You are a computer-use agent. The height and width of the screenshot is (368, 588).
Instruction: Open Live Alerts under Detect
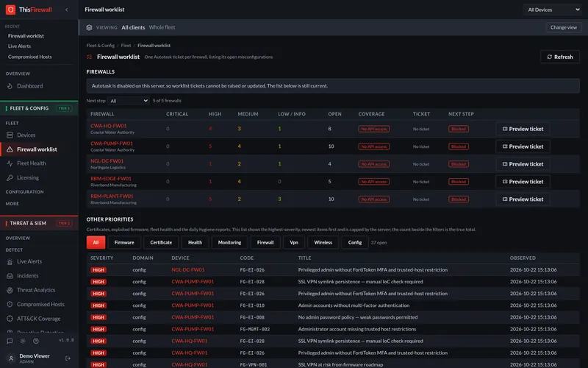tap(29, 261)
